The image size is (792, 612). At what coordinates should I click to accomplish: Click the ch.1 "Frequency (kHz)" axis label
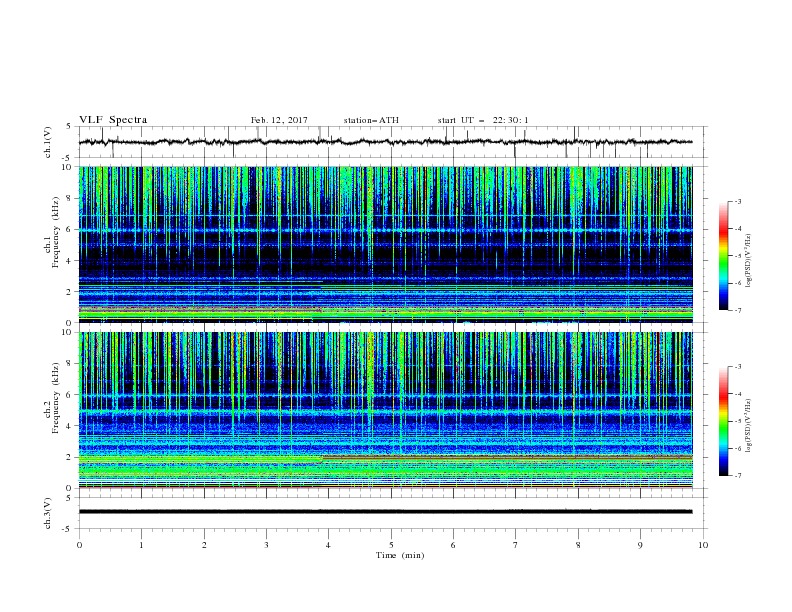pos(57,232)
